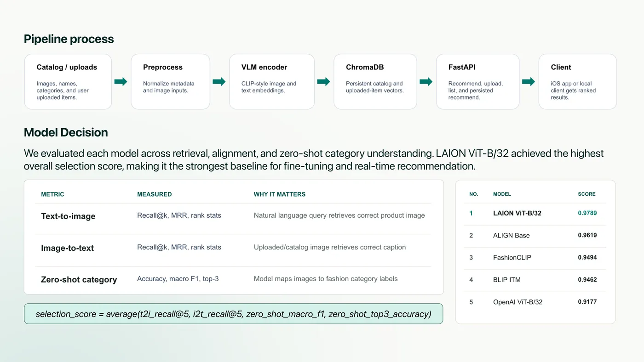This screenshot has width=644, height=362.
Task: Click the SCORE column header
Action: coord(586,194)
